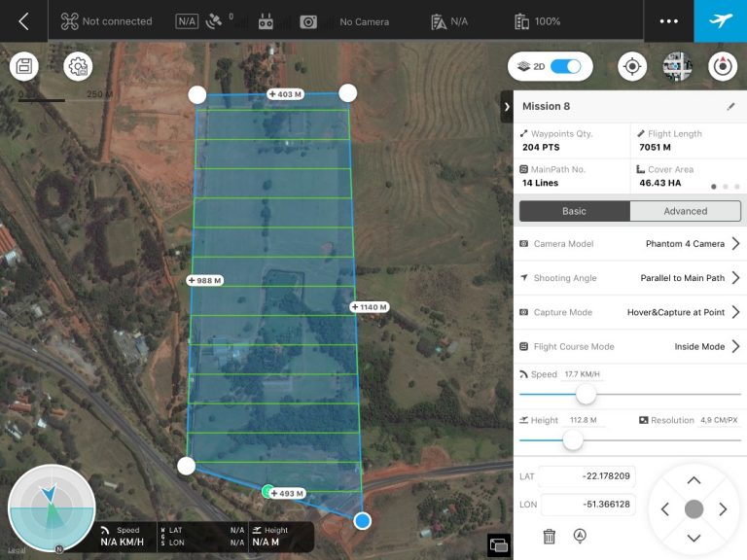Check the 100% battery icon
The height and width of the screenshot is (560, 747).
(x=521, y=22)
